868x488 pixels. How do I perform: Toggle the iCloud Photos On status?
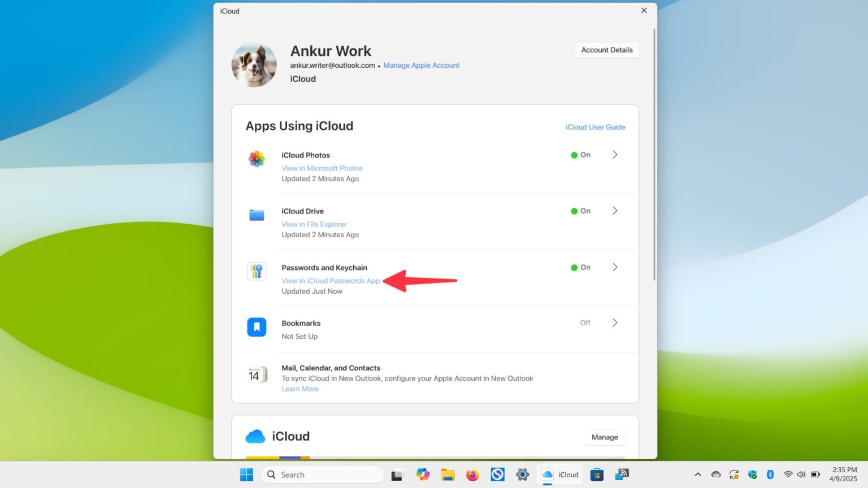click(x=580, y=155)
